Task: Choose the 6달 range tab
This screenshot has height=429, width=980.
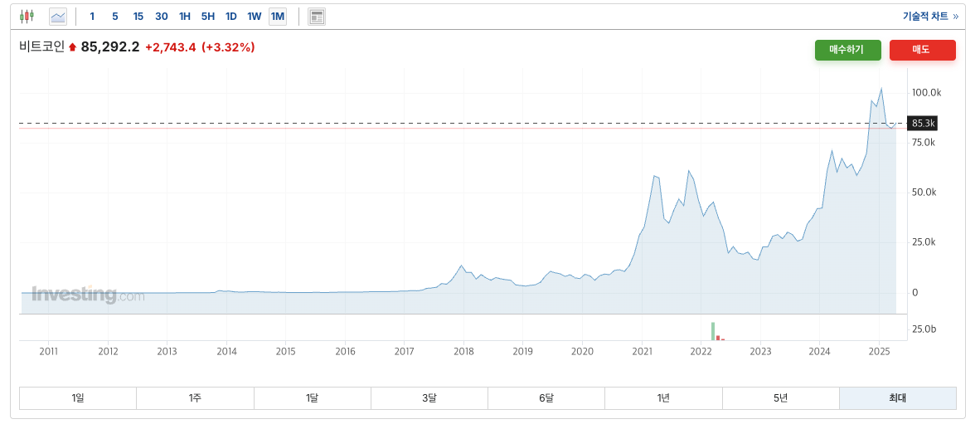Action: 546,397
